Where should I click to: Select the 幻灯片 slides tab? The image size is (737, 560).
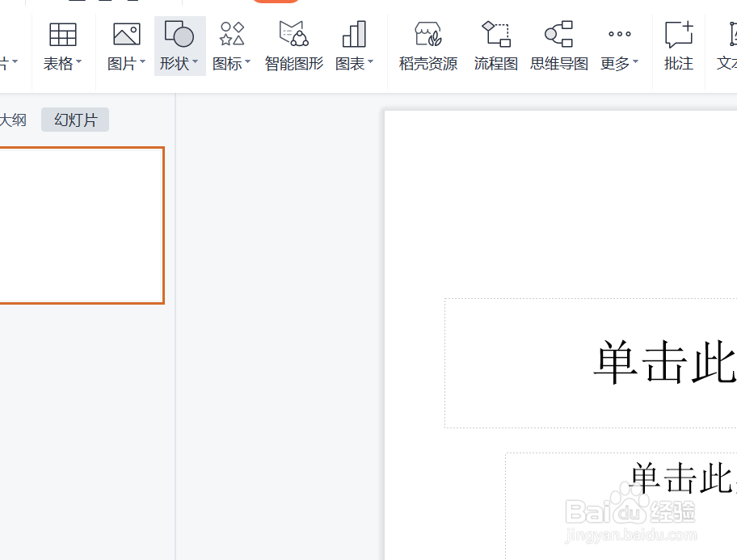pyautogui.click(x=74, y=120)
